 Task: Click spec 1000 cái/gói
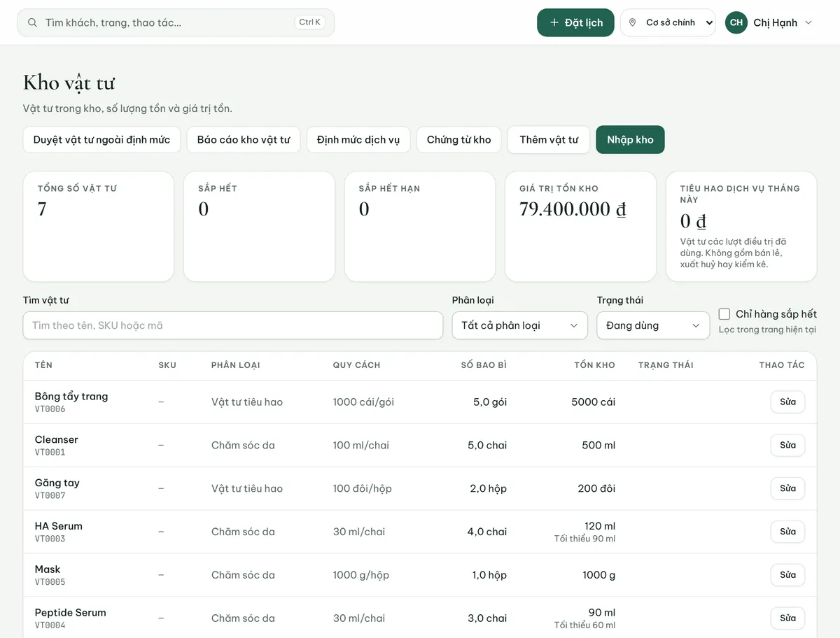[x=363, y=402]
